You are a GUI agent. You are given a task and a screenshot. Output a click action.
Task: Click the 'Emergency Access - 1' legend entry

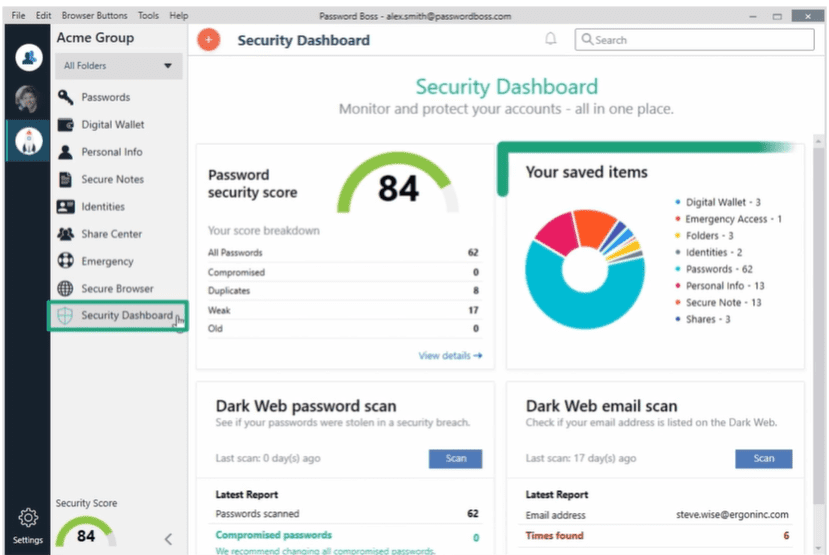pyautogui.click(x=729, y=219)
